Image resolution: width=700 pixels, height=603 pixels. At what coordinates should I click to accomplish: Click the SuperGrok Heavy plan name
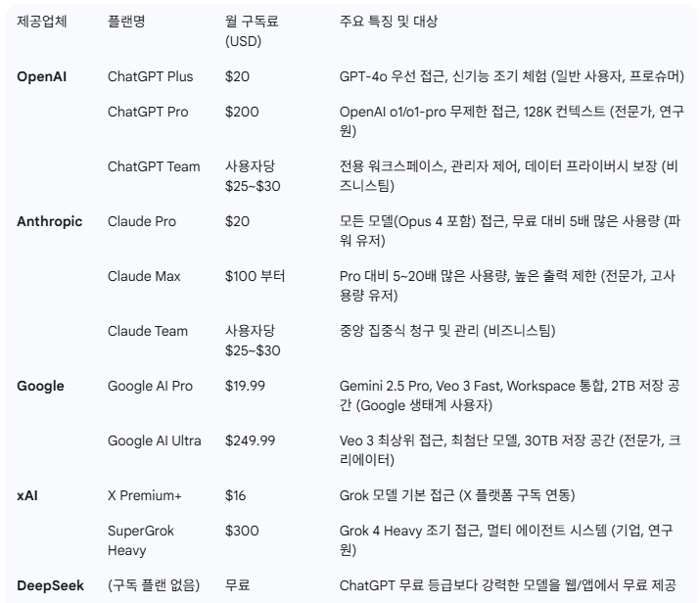pos(143,540)
